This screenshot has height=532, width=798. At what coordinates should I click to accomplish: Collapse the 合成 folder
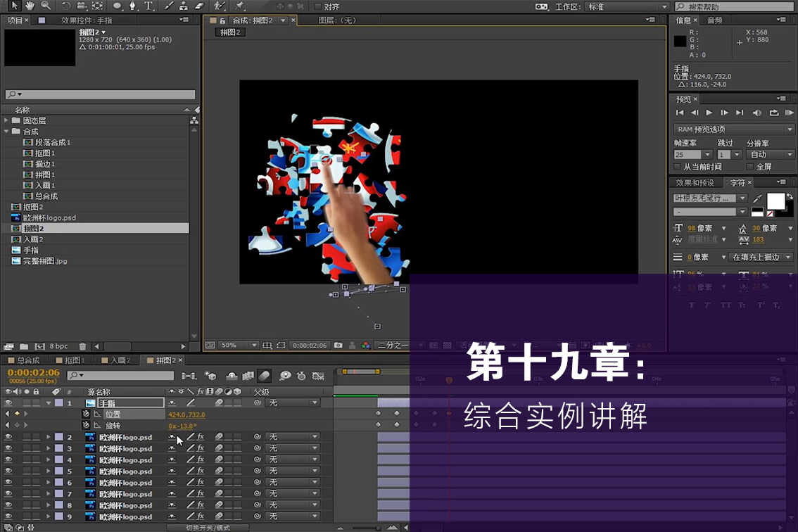point(6,132)
